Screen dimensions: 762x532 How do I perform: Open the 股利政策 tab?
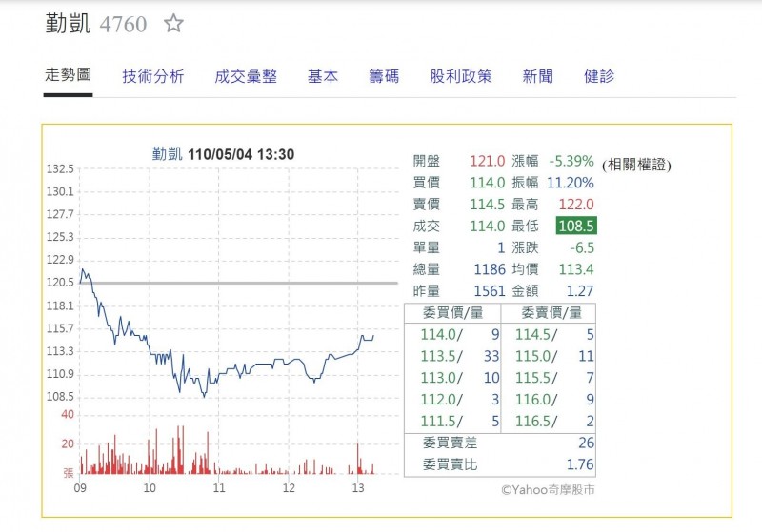tap(461, 77)
